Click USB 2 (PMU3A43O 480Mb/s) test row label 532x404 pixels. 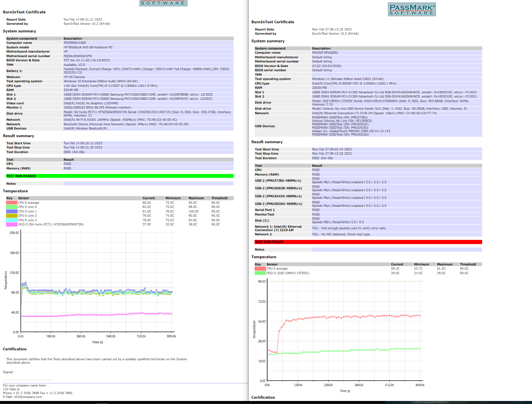pyautogui.click(x=278, y=196)
